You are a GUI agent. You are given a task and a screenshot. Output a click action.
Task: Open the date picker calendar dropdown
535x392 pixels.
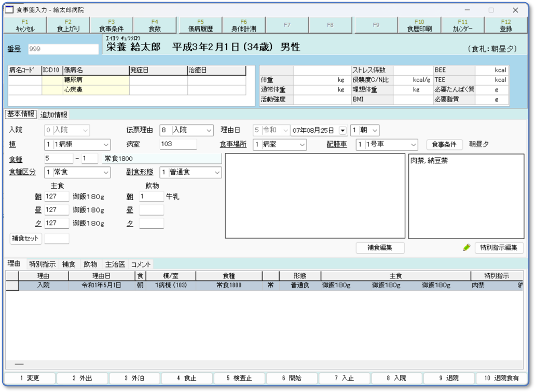click(x=342, y=130)
